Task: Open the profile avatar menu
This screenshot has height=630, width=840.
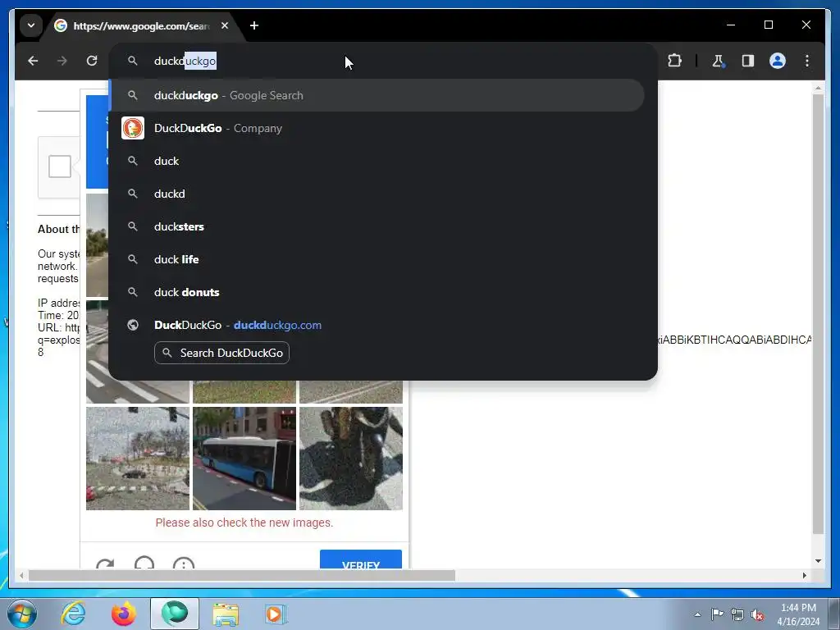Action: (778, 61)
